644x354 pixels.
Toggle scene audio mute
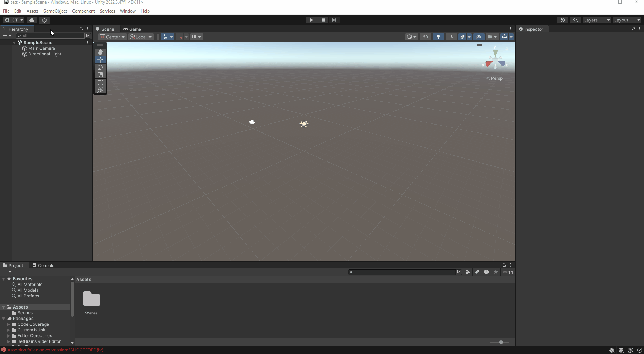click(x=451, y=37)
